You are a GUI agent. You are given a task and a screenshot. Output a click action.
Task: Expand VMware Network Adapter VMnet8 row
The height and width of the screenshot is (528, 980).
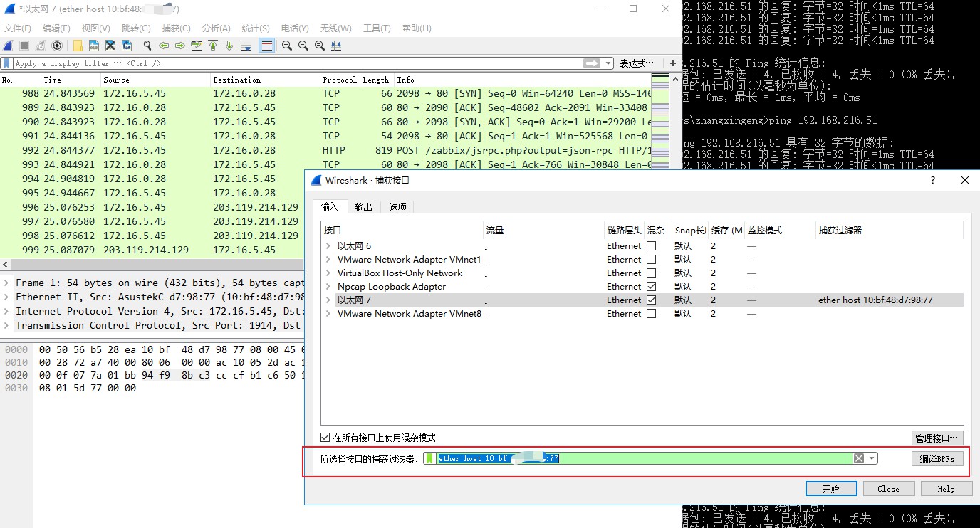328,314
